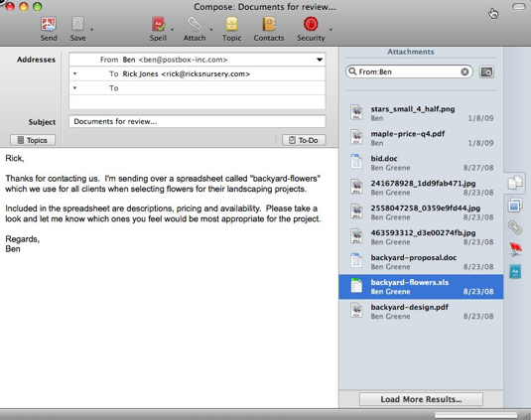Run the Spell check tool

[158, 25]
